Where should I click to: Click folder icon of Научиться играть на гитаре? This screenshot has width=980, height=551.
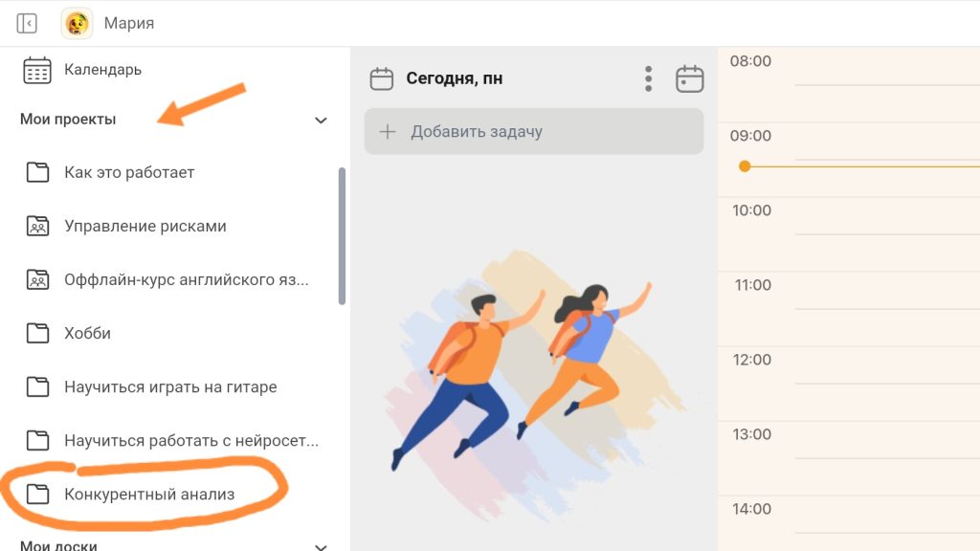[x=37, y=386]
